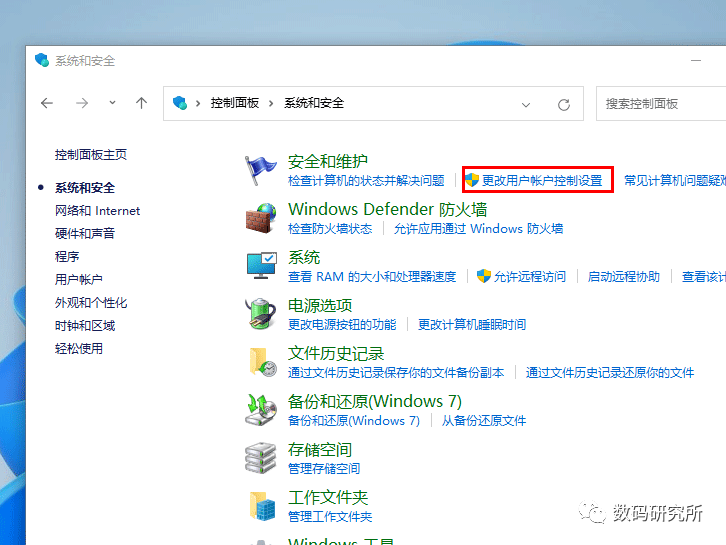Open 程序 category in sidebar
Viewport: 726px width, 545px height.
pos(67,257)
